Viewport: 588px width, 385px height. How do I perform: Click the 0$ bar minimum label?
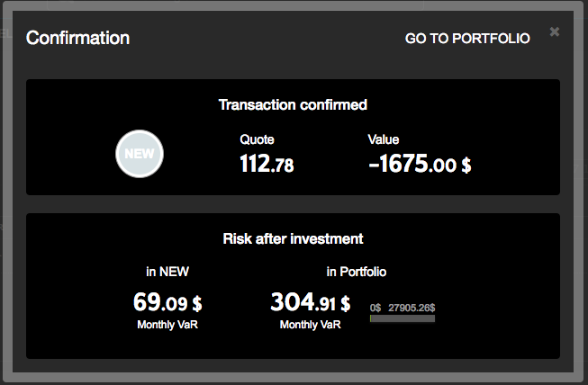(375, 308)
